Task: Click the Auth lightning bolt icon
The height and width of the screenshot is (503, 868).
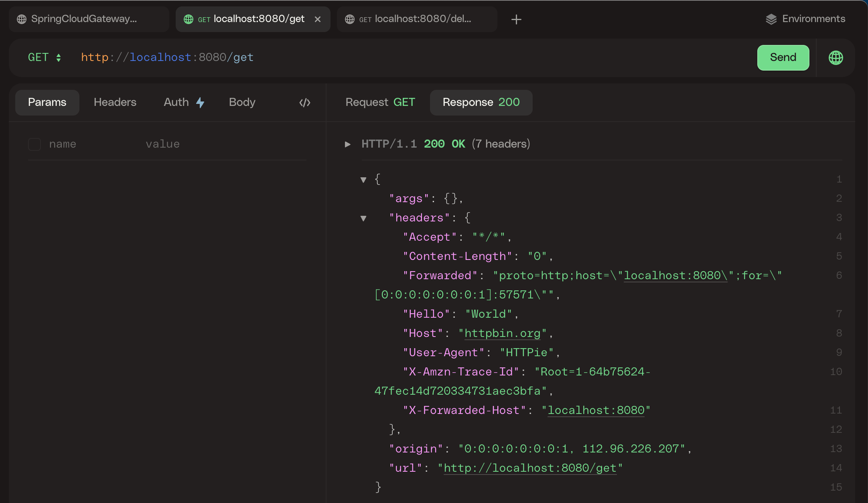Action: (200, 103)
